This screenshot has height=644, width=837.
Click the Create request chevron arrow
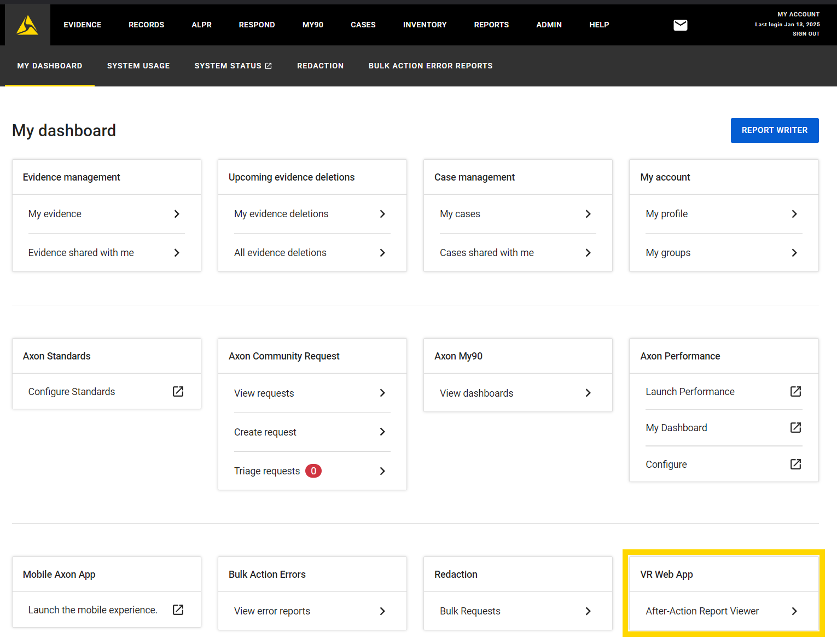click(382, 432)
